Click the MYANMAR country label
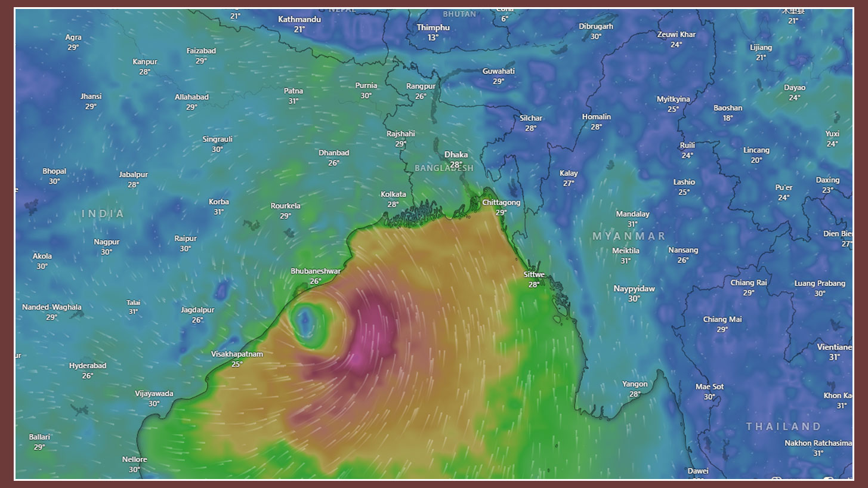This screenshot has width=868, height=488. (629, 236)
